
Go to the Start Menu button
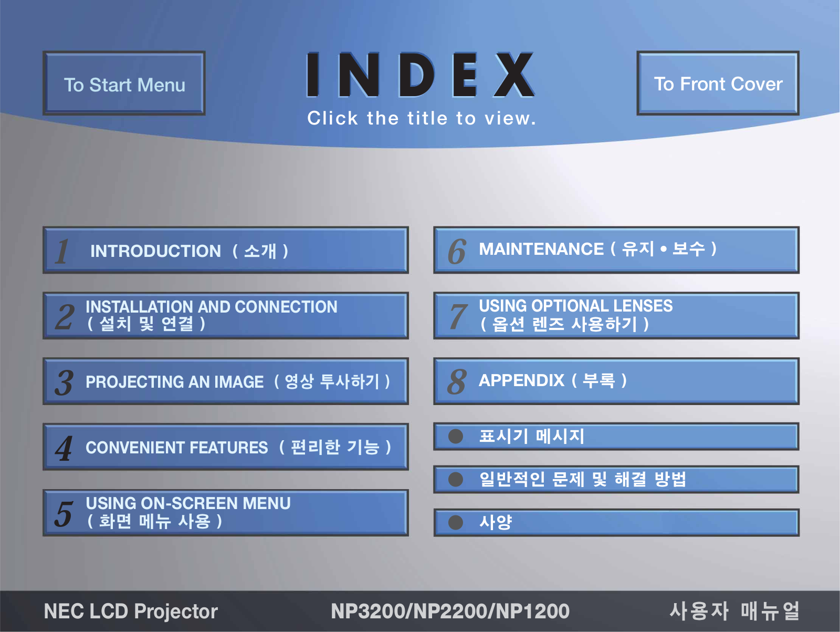pyautogui.click(x=124, y=84)
